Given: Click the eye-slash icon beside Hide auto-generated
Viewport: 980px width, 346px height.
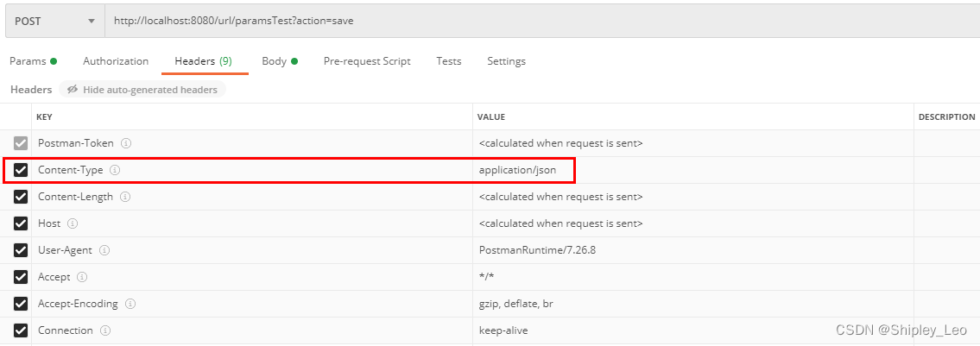Looking at the screenshot, I should pyautogui.click(x=73, y=90).
